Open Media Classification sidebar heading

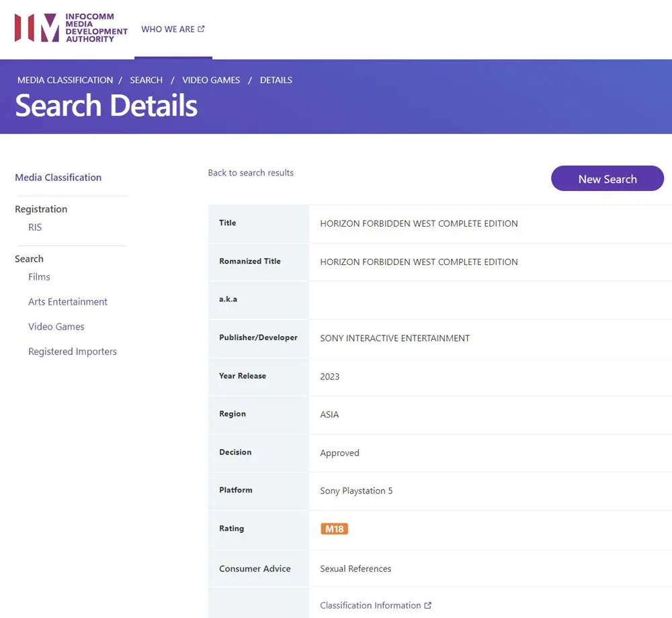tap(58, 178)
